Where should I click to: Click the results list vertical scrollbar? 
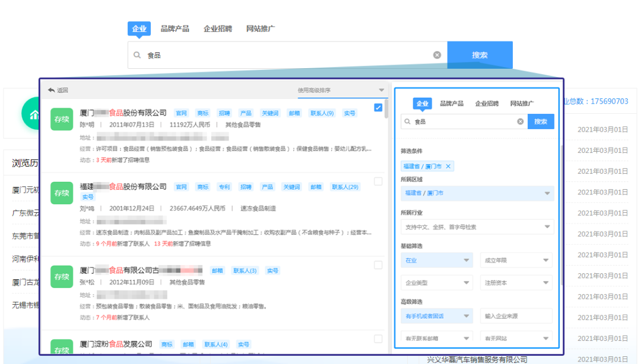[x=386, y=108]
